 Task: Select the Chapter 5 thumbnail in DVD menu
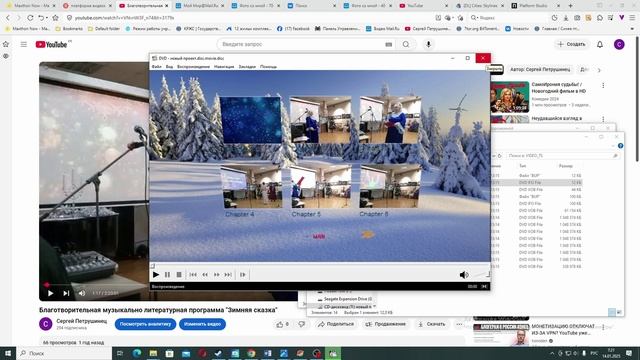point(321,187)
